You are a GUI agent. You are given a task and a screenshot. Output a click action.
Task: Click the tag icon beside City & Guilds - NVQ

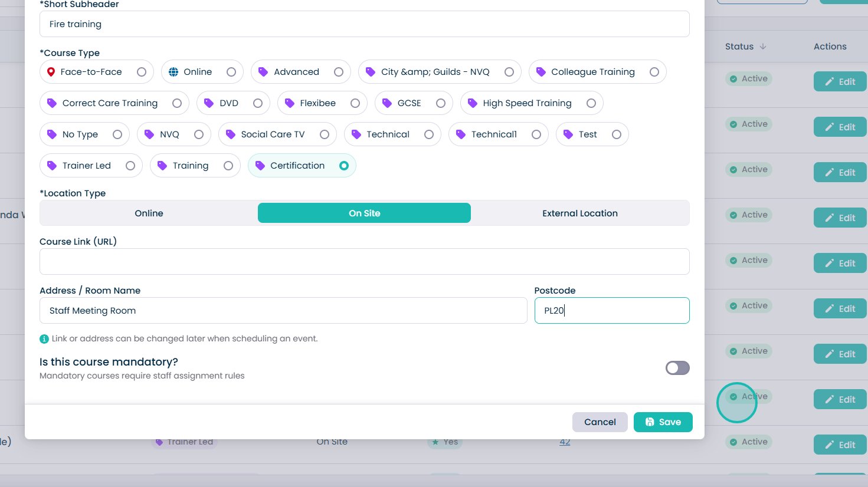(x=371, y=72)
